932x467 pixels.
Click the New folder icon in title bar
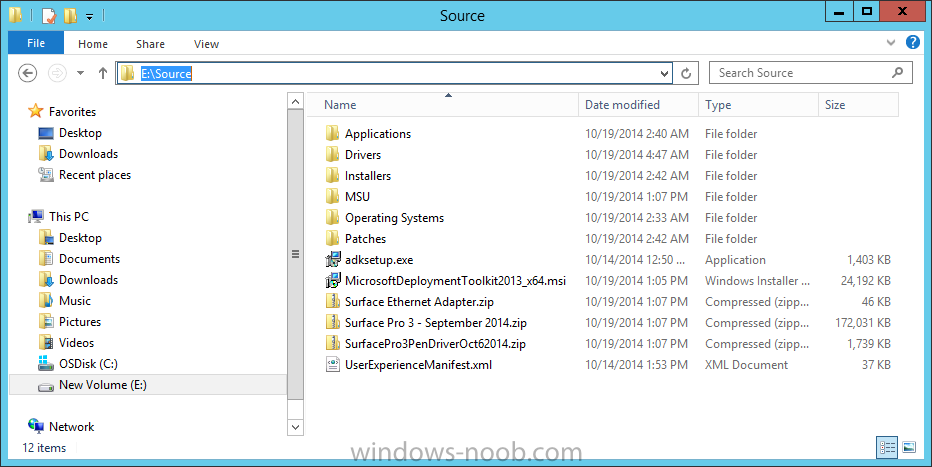[x=70, y=15]
